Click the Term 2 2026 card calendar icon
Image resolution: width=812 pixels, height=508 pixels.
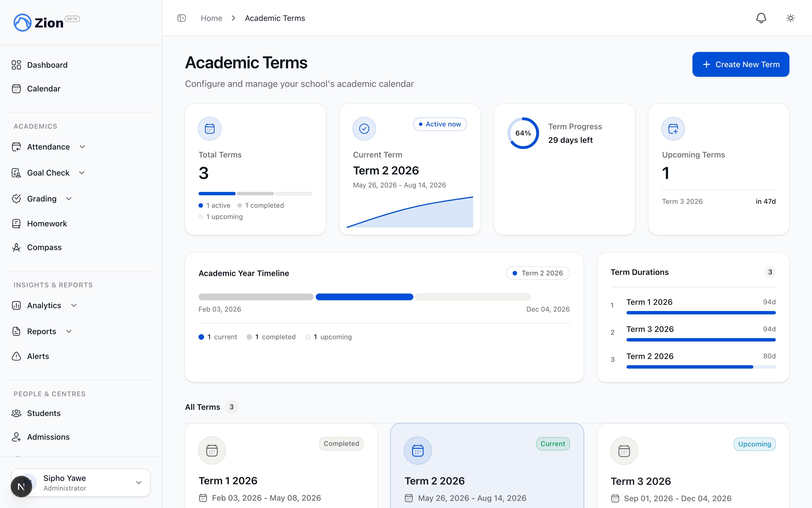click(418, 450)
